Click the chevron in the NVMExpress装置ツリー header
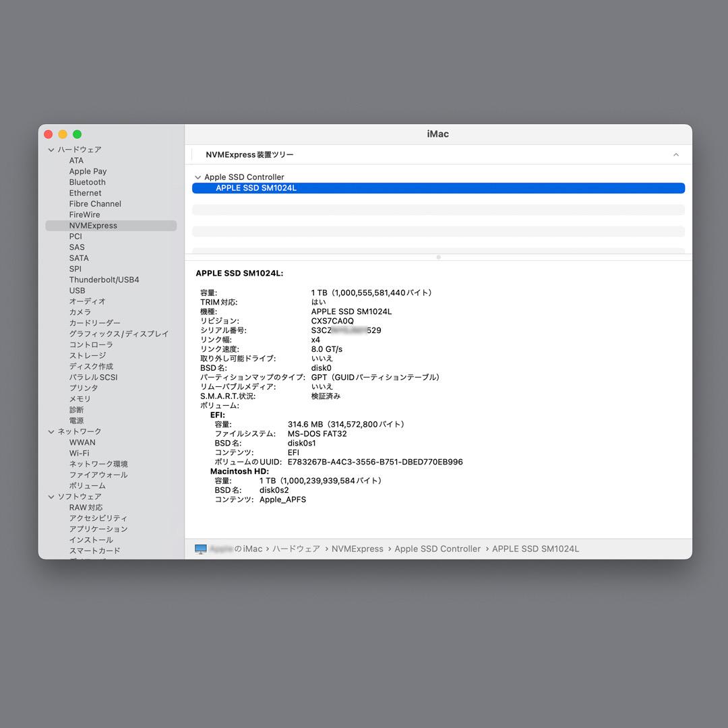 (676, 154)
